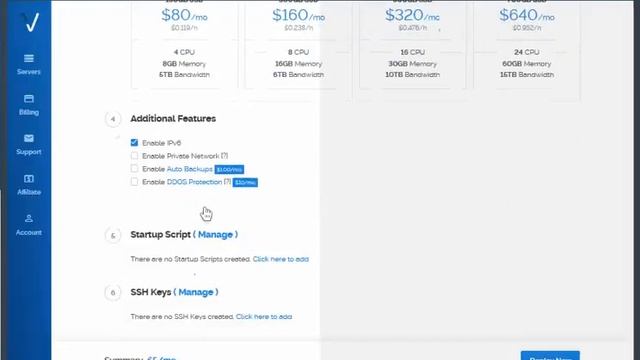The width and height of the screenshot is (640, 360).
Task: Select the $160/mo 8 CPU plan
Action: click(298, 44)
